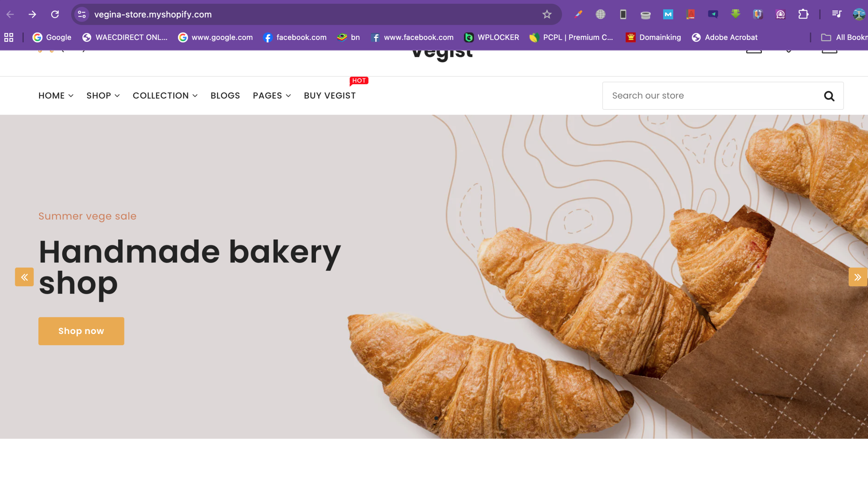Screen dimensions: 868x479
Task: Open the PAGES menu
Action: click(272, 96)
